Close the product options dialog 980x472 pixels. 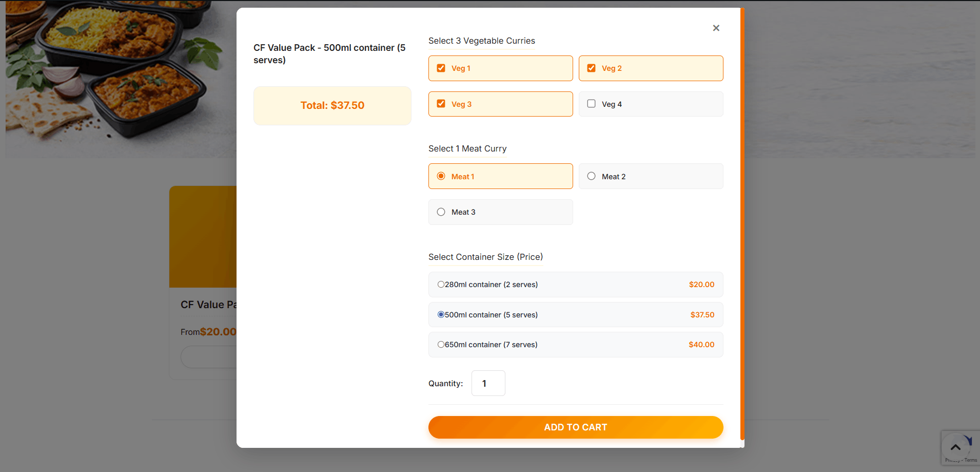coord(716,28)
